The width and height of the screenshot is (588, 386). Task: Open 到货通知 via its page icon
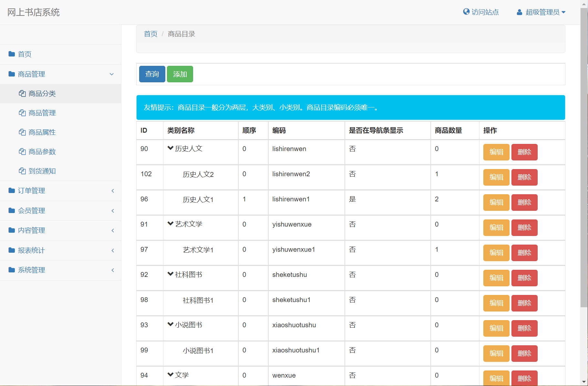point(22,171)
